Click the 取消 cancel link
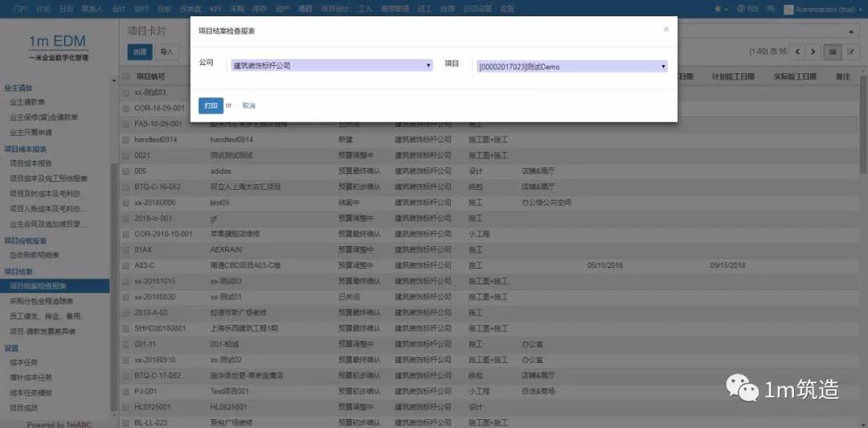The height and width of the screenshot is (428, 868). click(x=248, y=105)
